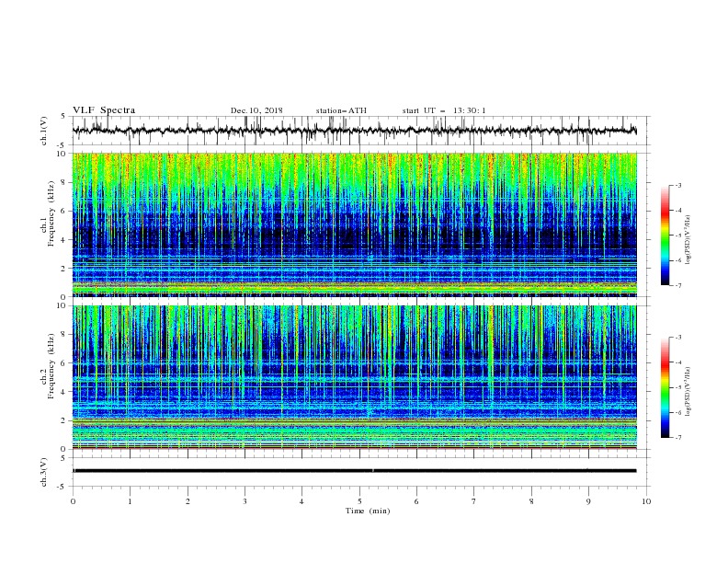Click the "1" tick on time axis
Viewport: 728px width, 563px height.
pyautogui.click(x=130, y=501)
